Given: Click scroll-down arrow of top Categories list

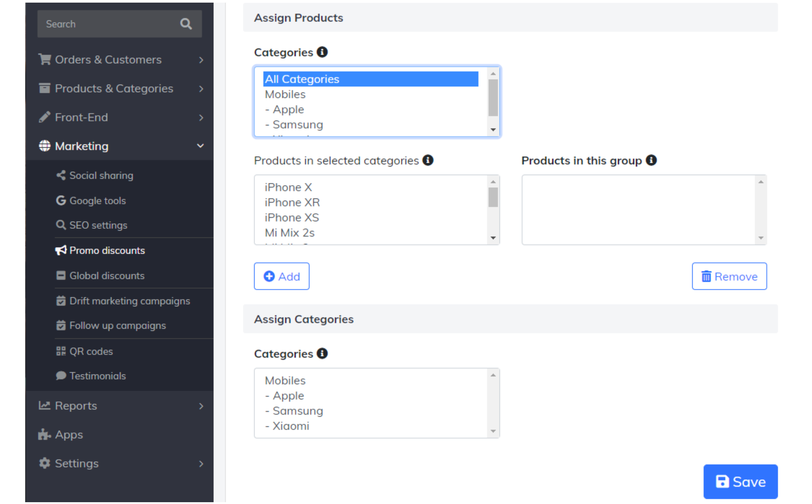Looking at the screenshot, I should (493, 130).
